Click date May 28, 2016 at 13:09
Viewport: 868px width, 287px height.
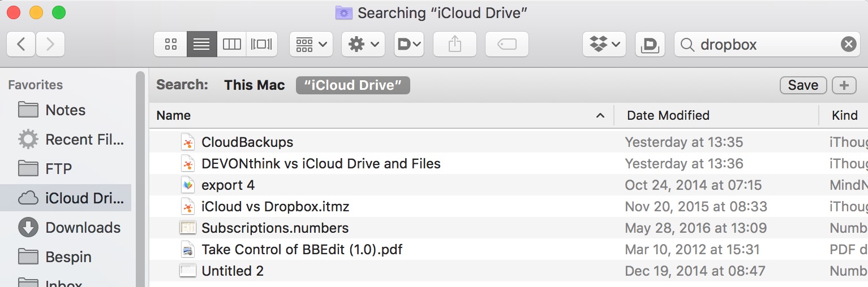(x=696, y=228)
